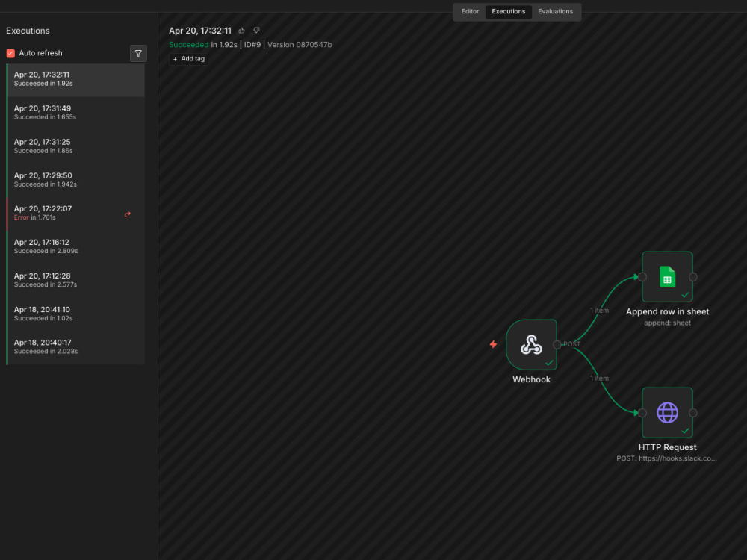Give thumbs down to this execution
Viewport: 747px width, 560px height.
(256, 31)
